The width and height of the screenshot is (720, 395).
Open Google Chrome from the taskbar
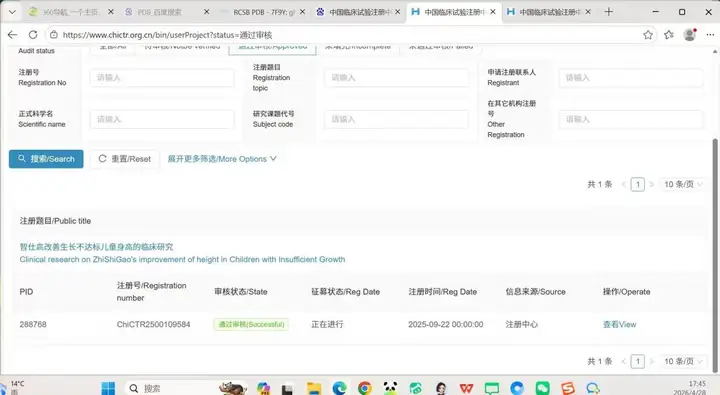click(x=365, y=389)
